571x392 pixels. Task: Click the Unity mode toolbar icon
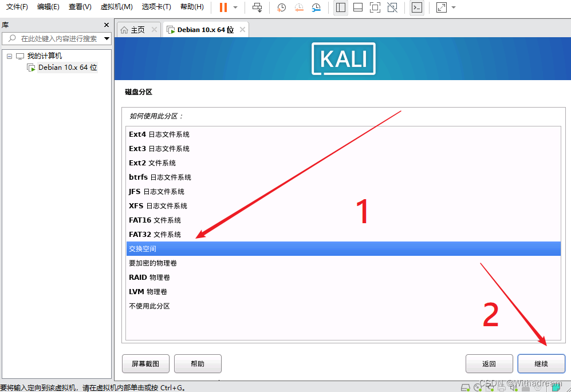pos(392,7)
